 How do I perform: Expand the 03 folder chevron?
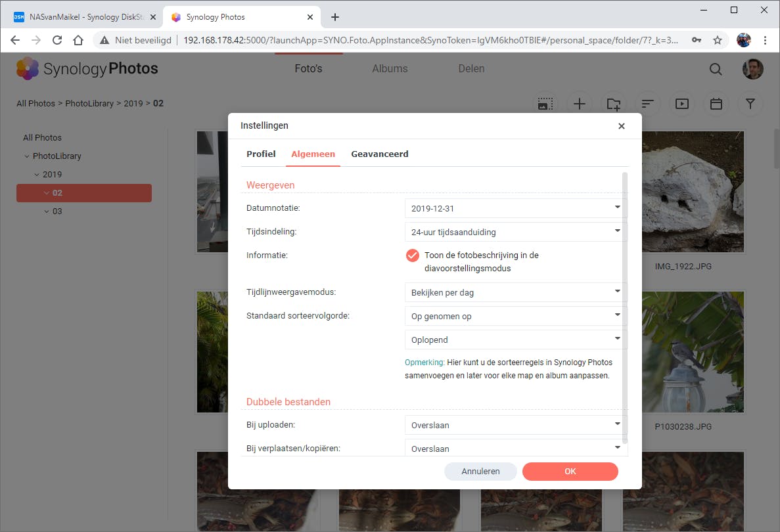click(47, 211)
